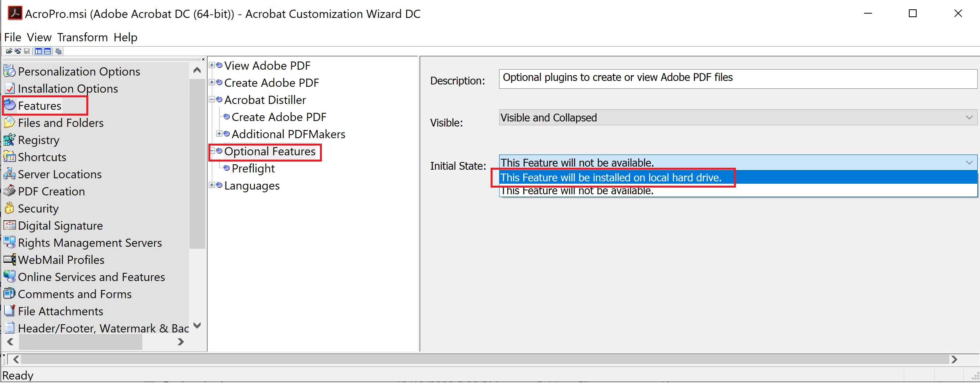The image size is (980, 383).
Task: Open Files and Folders section
Action: [61, 123]
